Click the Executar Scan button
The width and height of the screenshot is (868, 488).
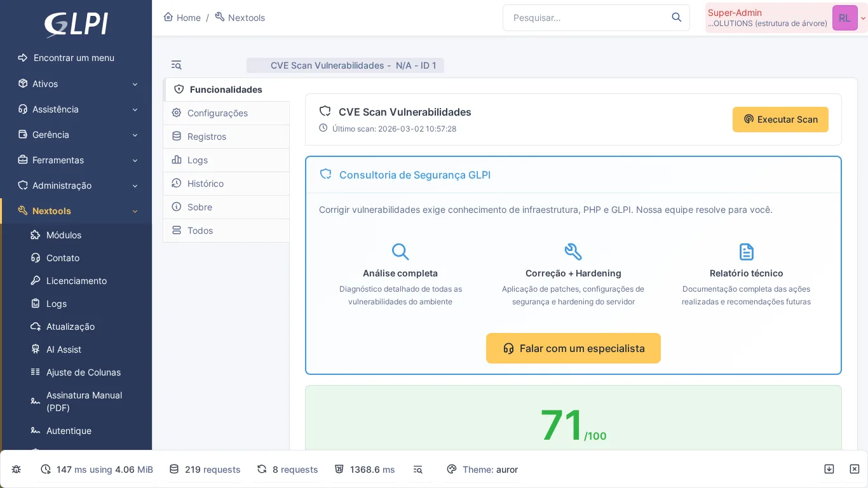click(x=780, y=119)
